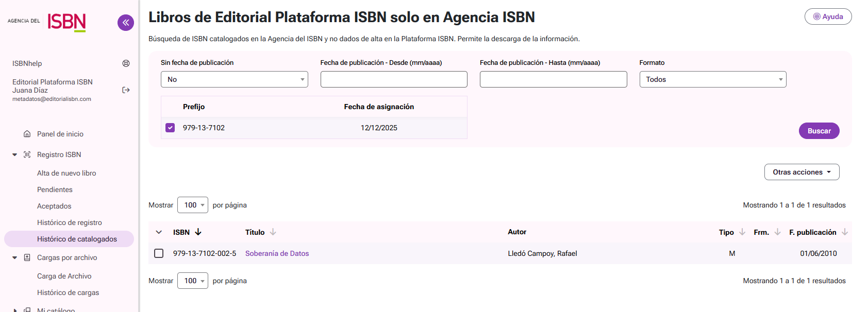
Task: Click assignment date 12/12/2025
Action: tap(379, 128)
